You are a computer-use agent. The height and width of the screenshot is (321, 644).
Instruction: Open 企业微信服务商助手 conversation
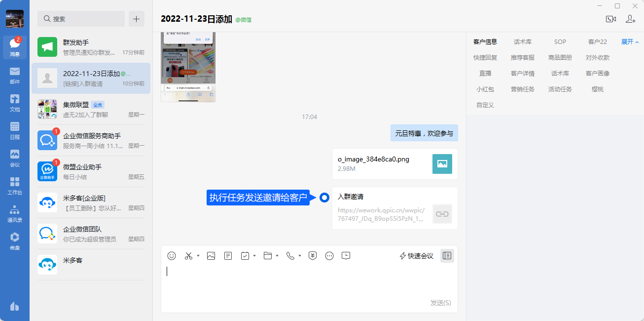pyautogui.click(x=91, y=140)
